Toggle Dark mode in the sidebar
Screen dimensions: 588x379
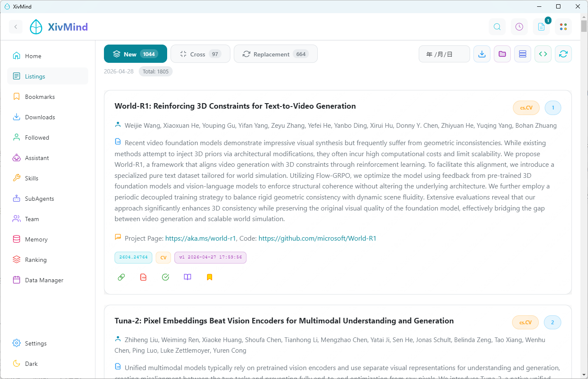pyautogui.click(x=48, y=364)
